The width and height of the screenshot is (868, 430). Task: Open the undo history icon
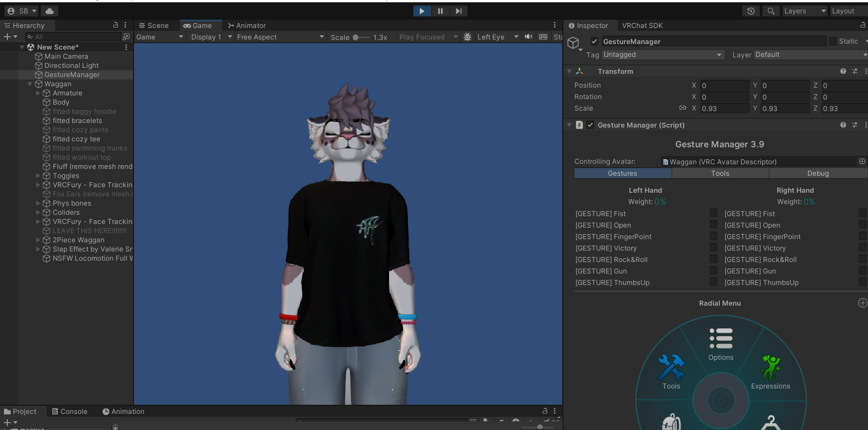[751, 11]
